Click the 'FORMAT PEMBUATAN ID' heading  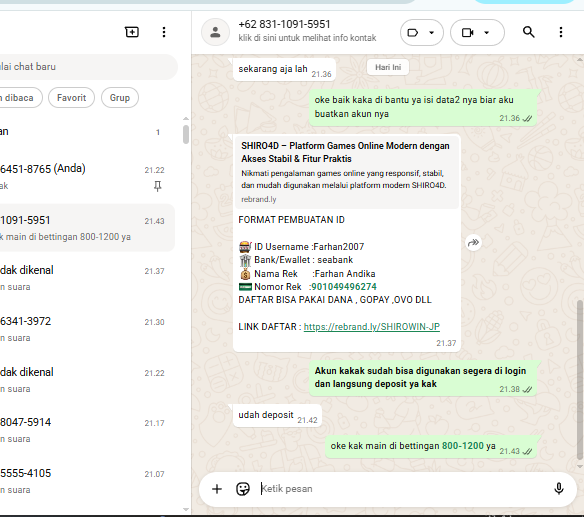(292, 220)
